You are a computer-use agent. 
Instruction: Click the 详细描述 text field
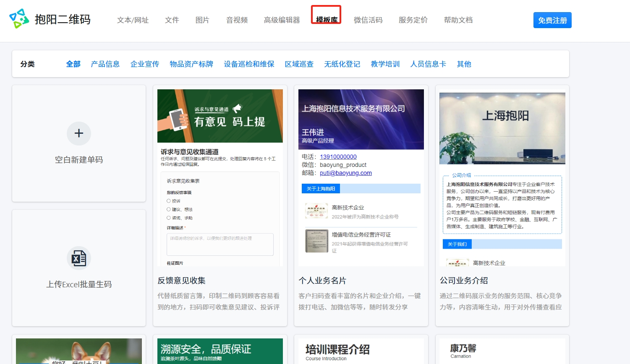coord(220,244)
